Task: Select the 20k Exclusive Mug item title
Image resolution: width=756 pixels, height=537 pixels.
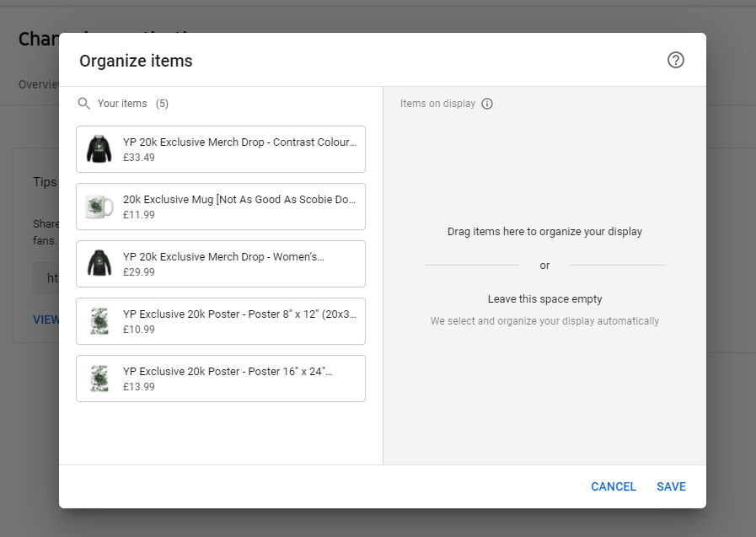Action: (x=239, y=200)
